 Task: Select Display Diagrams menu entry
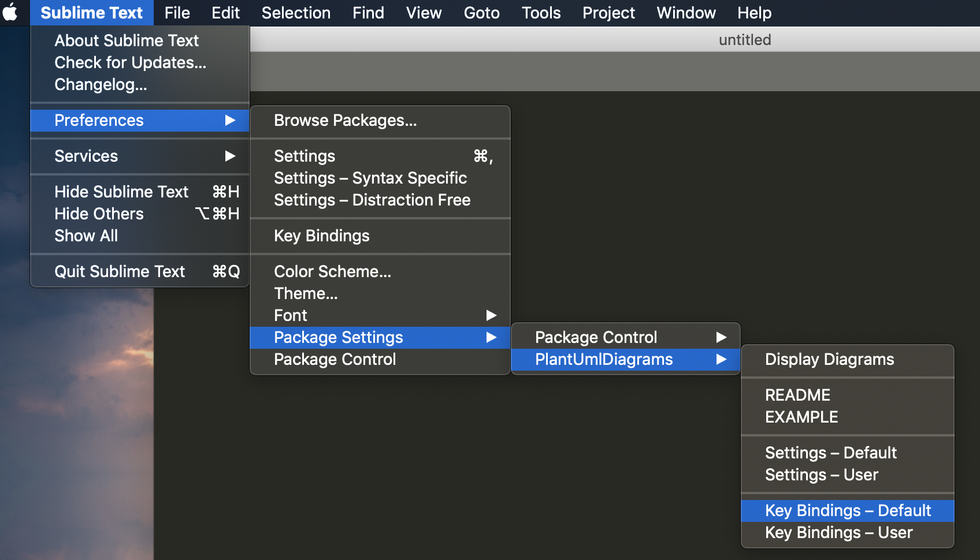829,360
